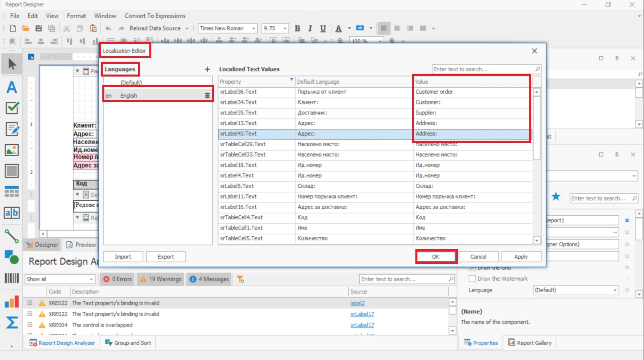
Task: Pick the Check Box control in toolbox
Action: point(12,108)
